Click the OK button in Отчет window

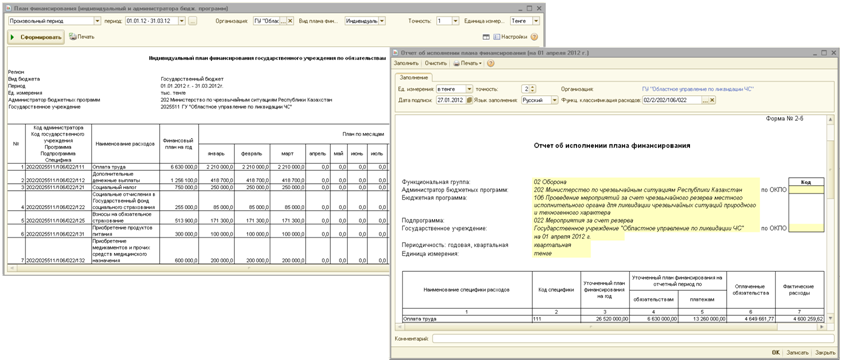[x=775, y=353]
